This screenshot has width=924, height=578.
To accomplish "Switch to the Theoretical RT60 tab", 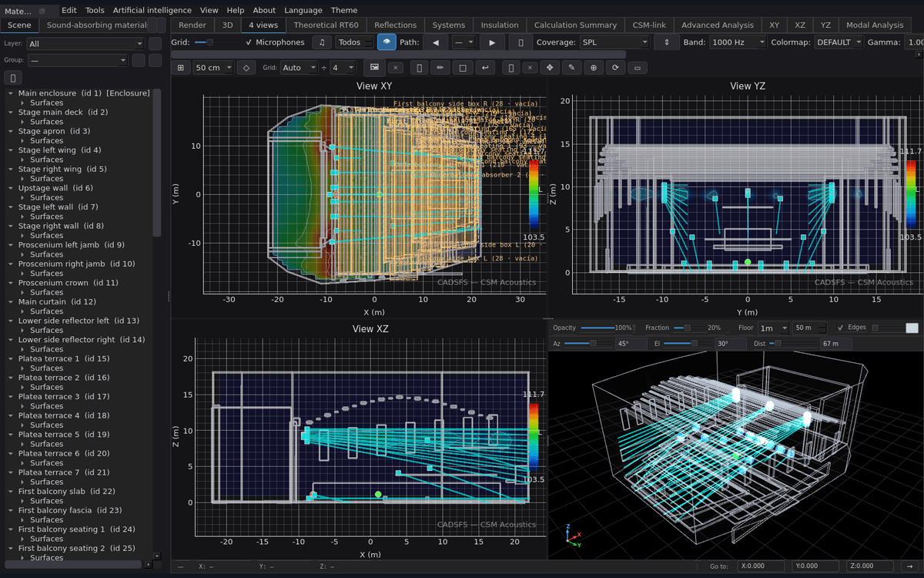I will 326,25.
